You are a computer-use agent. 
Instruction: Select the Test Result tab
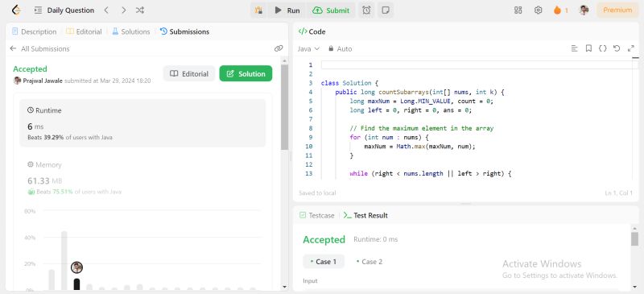point(365,215)
